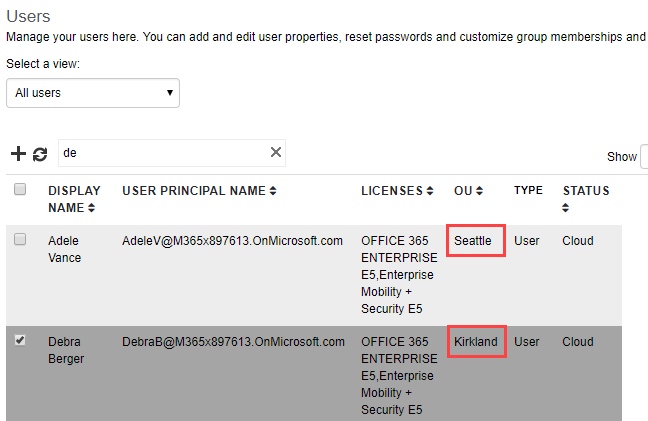648x421 pixels.
Task: Open the All users view dropdown
Action: [x=93, y=93]
